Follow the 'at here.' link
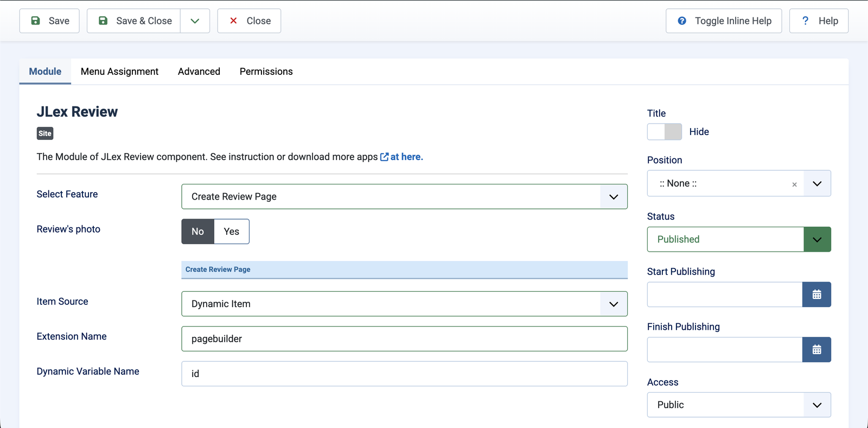Image resolution: width=868 pixels, height=428 pixels. (x=401, y=157)
